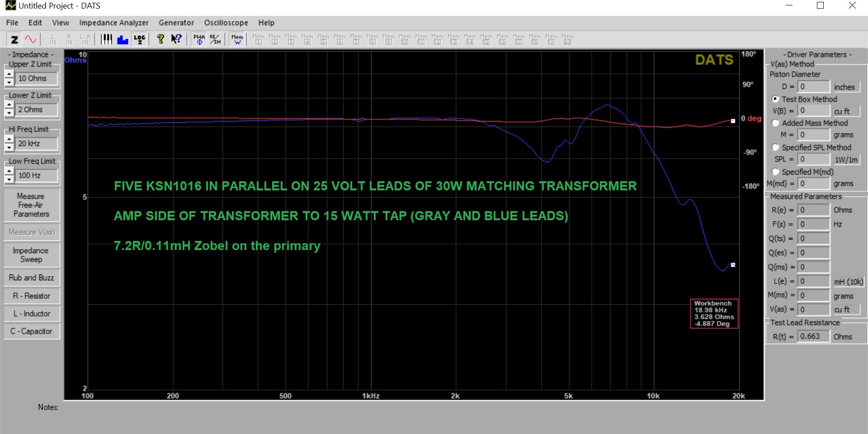Activate the context help arrow-question icon
The width and height of the screenshot is (868, 434).
pos(176,39)
